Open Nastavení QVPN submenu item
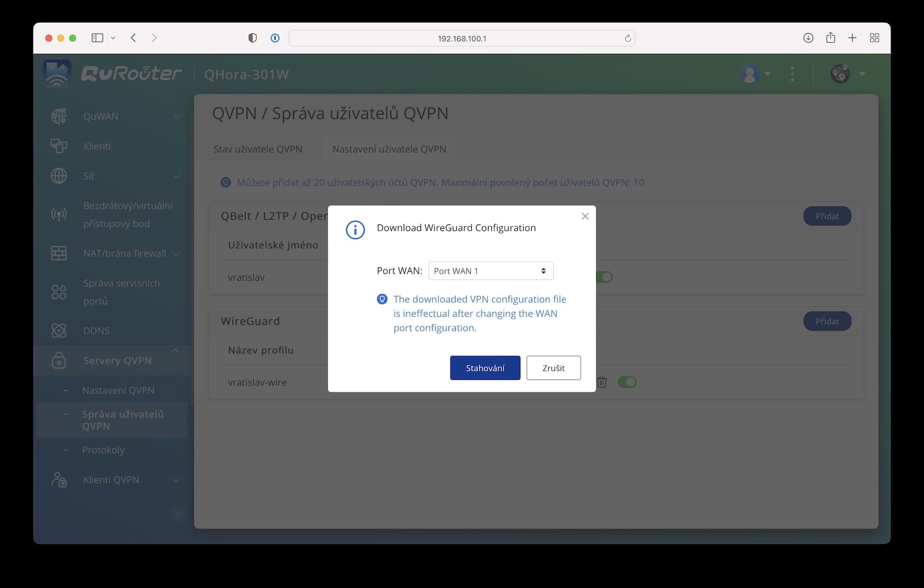Viewport: 924px width, 588px height. coord(118,391)
